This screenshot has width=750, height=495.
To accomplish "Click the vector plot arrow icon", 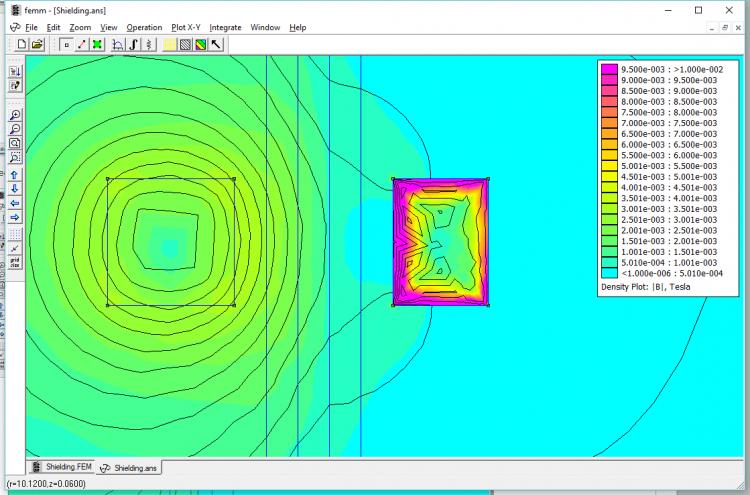I will click(216, 44).
